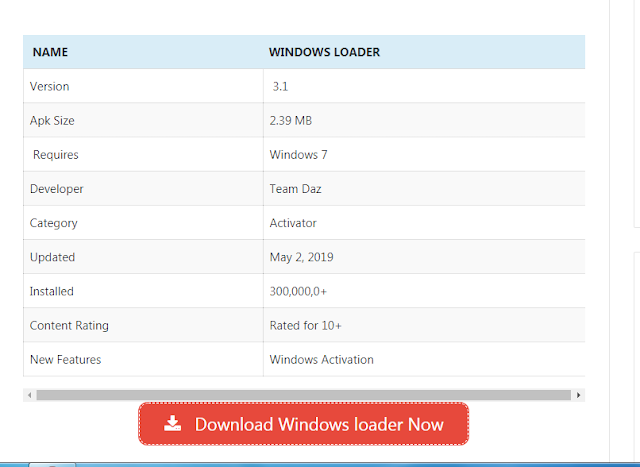Image resolution: width=640 pixels, height=467 pixels.
Task: Click the New Features label
Action: pyautogui.click(x=65, y=360)
